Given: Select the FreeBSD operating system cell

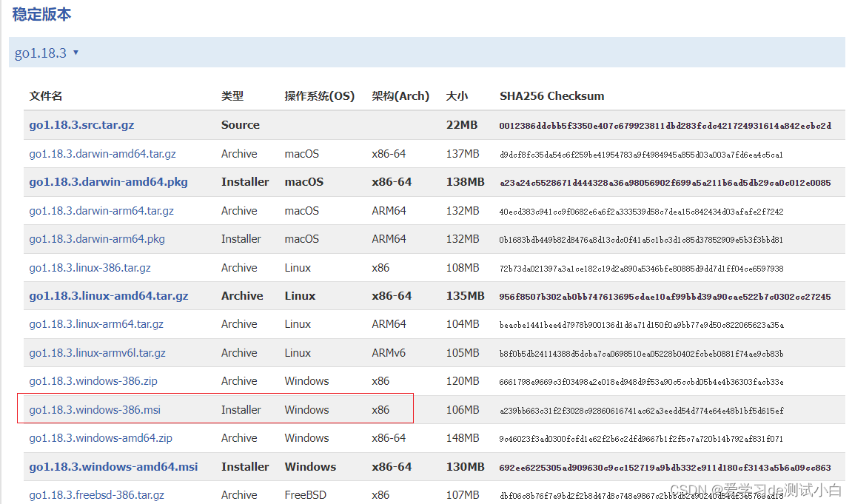Looking at the screenshot, I should (x=306, y=495).
